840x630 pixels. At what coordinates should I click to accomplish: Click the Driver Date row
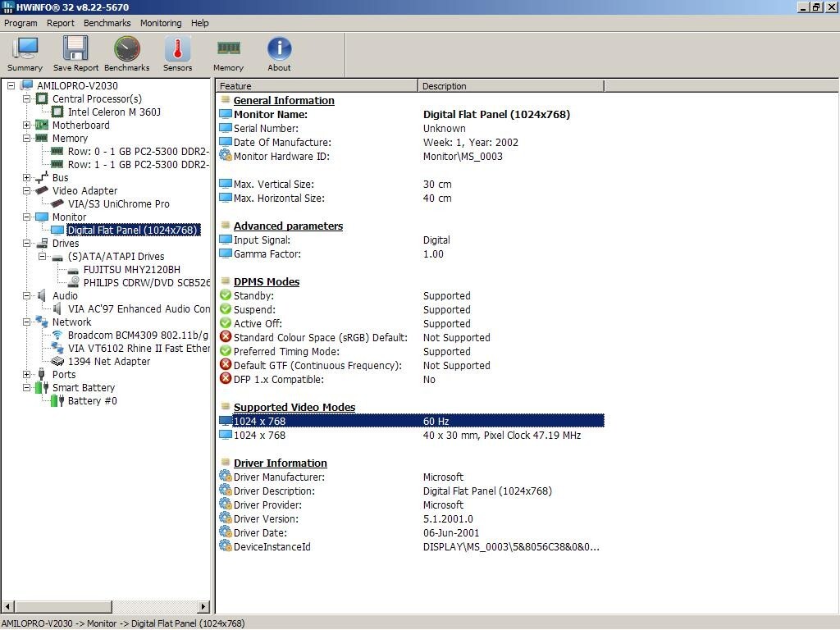[412, 532]
